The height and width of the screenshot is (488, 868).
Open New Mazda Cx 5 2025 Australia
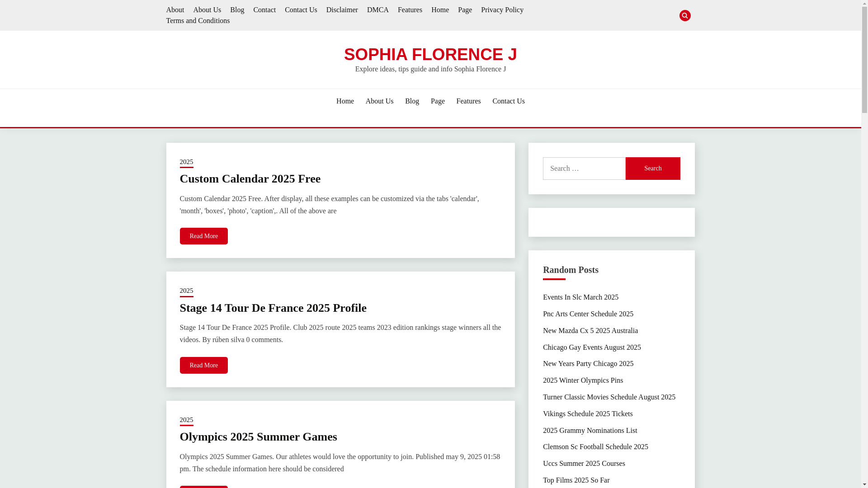point(590,331)
